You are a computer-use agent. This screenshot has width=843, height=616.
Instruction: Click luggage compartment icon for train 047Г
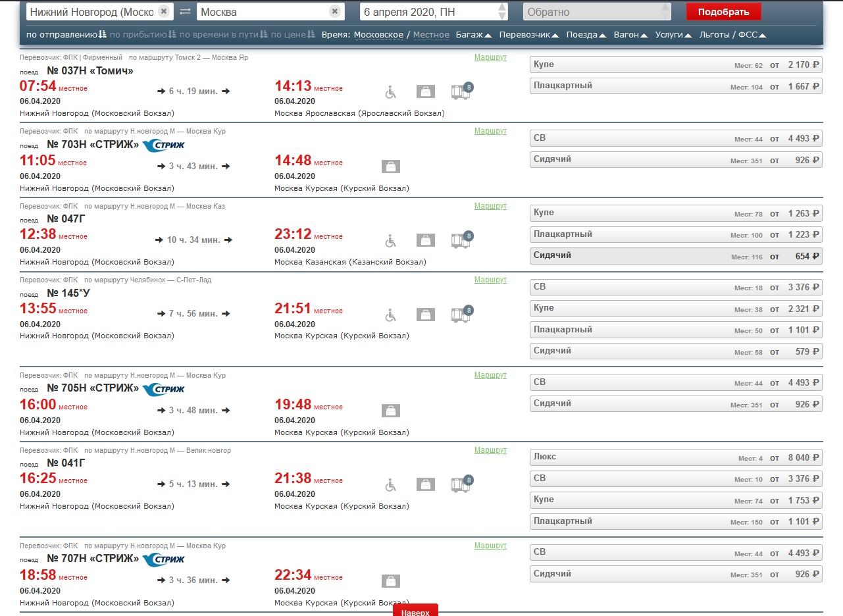[x=461, y=241]
